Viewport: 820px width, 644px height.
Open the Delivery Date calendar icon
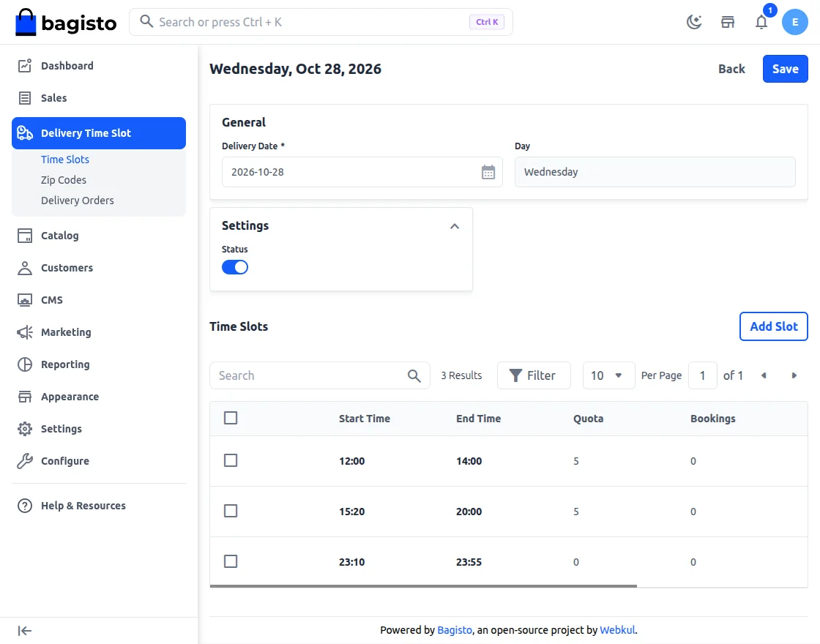coord(488,172)
